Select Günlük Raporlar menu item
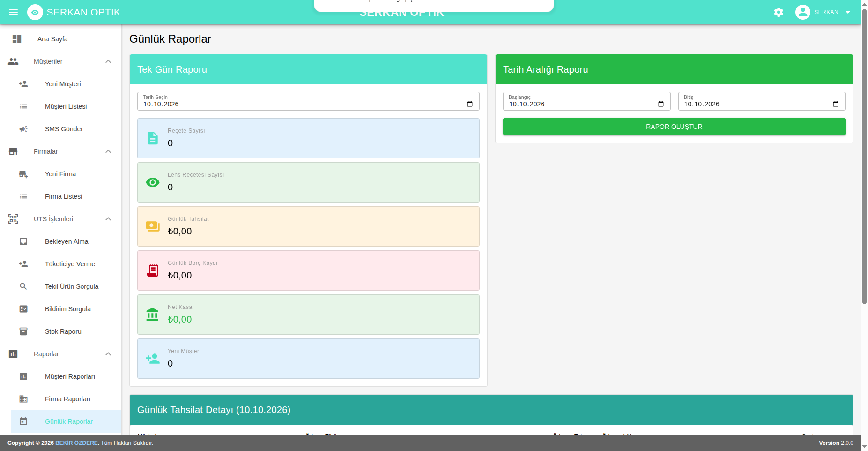The height and width of the screenshot is (451, 868). click(x=67, y=421)
